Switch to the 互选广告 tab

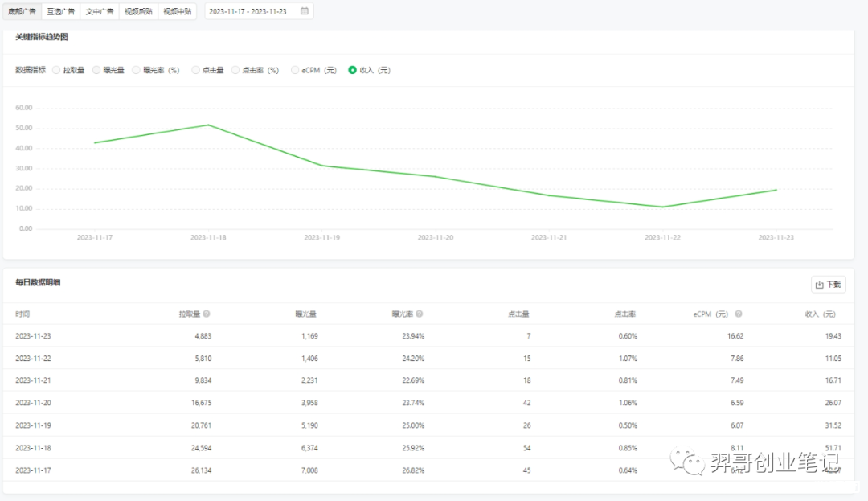[61, 11]
